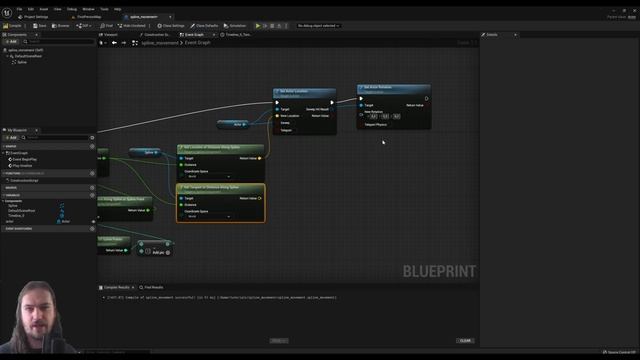Open the Tools menu
The image size is (640, 360).
click(104, 9)
